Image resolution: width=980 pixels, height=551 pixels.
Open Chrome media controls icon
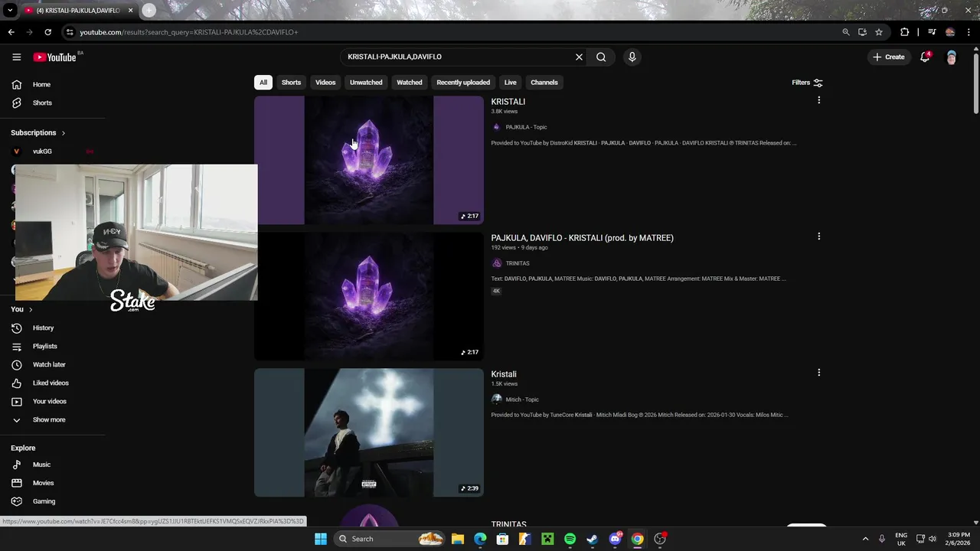tap(932, 32)
